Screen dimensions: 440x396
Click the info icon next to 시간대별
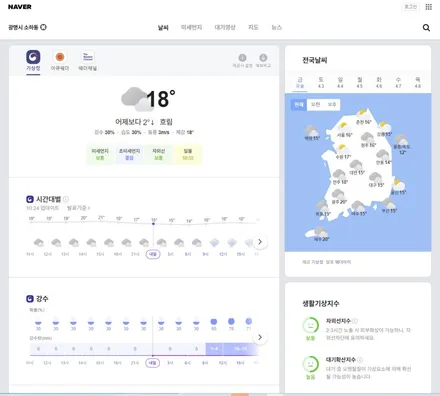66,199
